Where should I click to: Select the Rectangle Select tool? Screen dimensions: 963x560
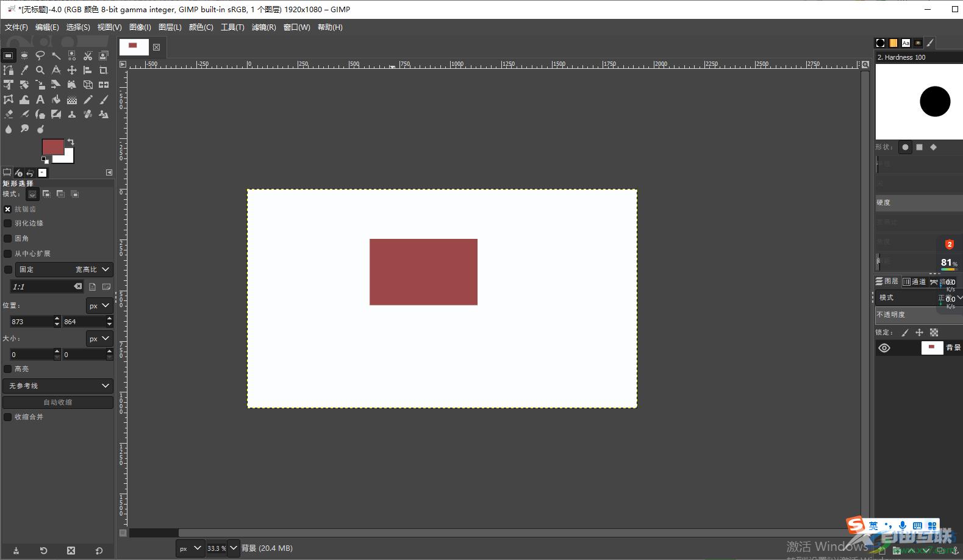pyautogui.click(x=9, y=55)
